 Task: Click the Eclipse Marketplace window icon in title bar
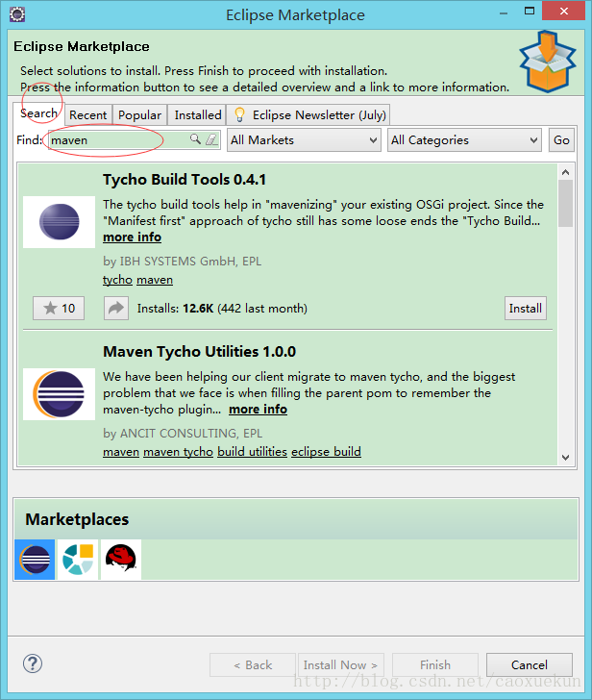[17, 14]
